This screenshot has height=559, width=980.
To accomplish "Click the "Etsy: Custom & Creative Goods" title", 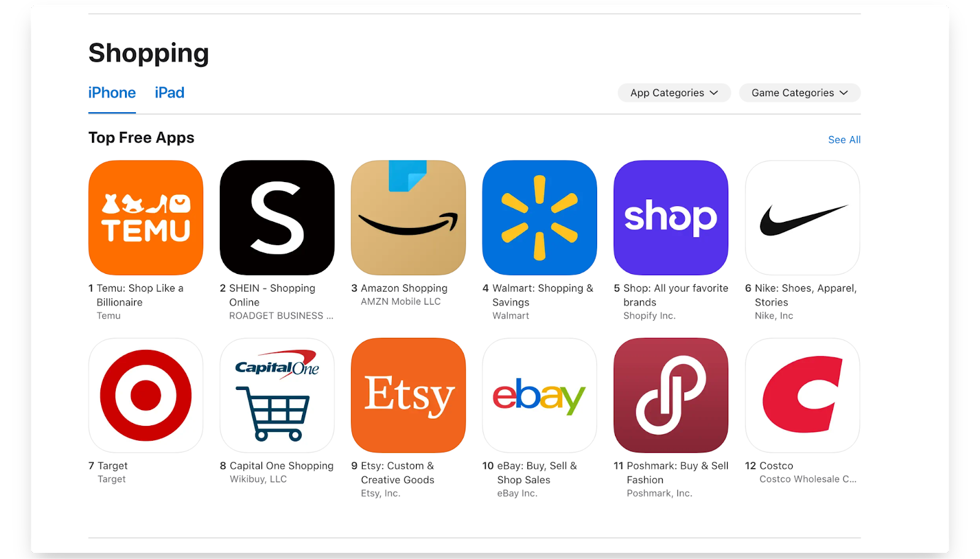I will pyautogui.click(x=398, y=473).
